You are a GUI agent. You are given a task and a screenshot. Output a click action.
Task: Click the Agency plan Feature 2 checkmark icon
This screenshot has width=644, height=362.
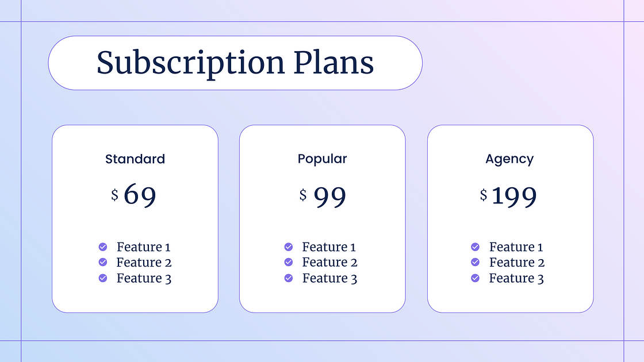click(476, 262)
